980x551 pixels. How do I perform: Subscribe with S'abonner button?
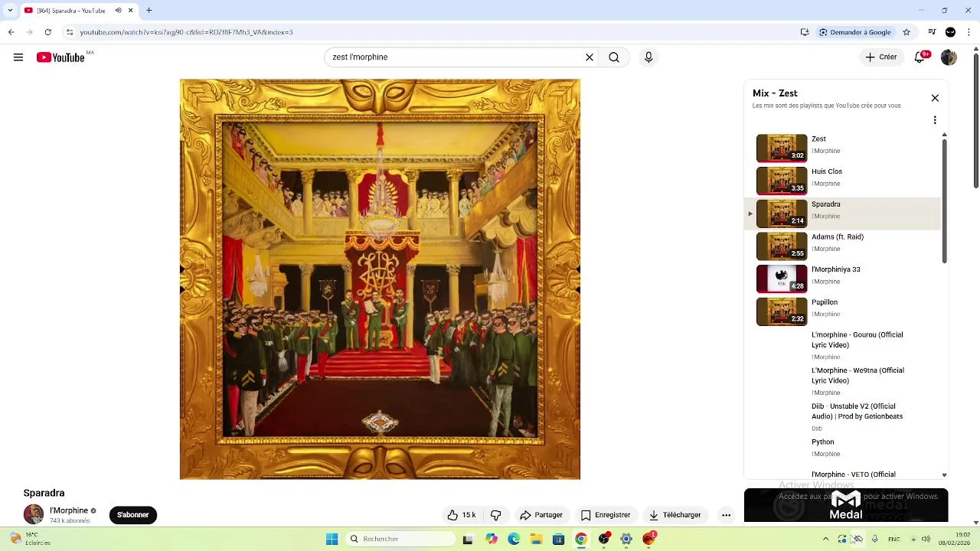click(133, 515)
